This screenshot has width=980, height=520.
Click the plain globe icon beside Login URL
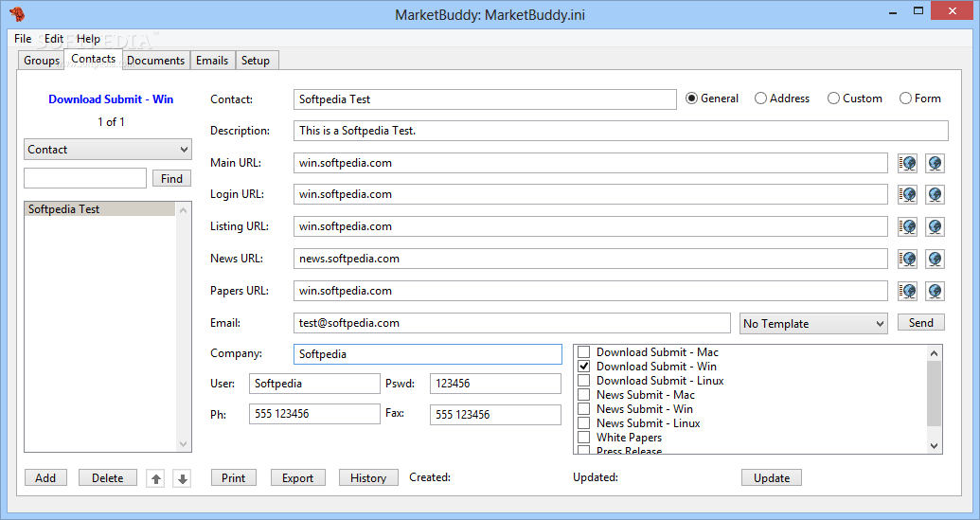coord(935,194)
